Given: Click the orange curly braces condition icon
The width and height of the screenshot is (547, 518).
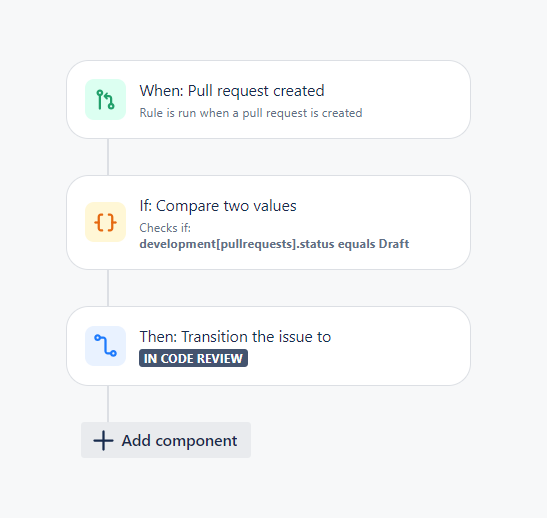Looking at the screenshot, I should point(105,222).
